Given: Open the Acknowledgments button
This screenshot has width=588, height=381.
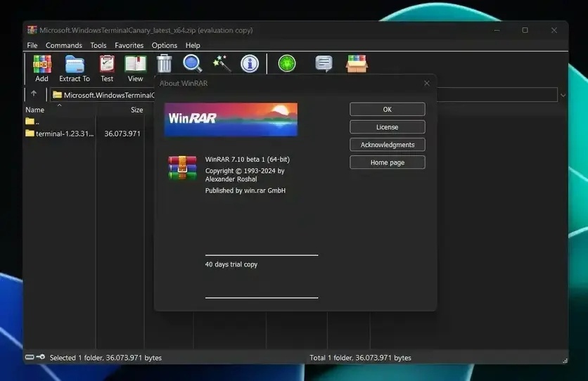Looking at the screenshot, I should [388, 145].
